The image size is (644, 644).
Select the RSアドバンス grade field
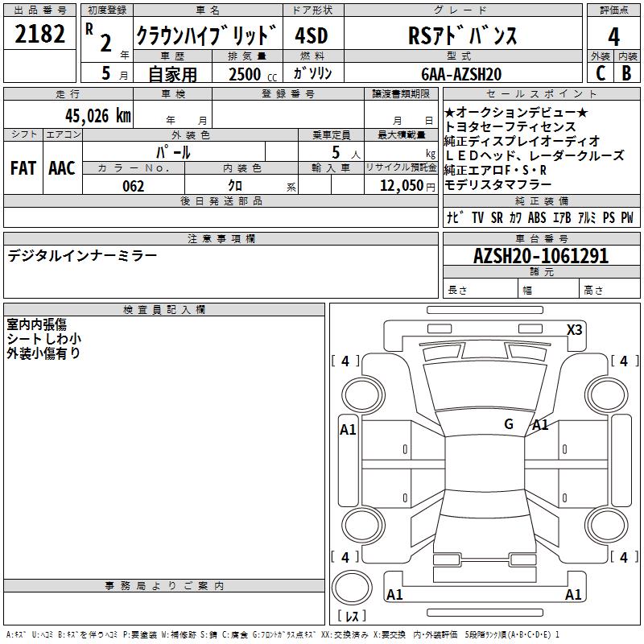(x=461, y=35)
